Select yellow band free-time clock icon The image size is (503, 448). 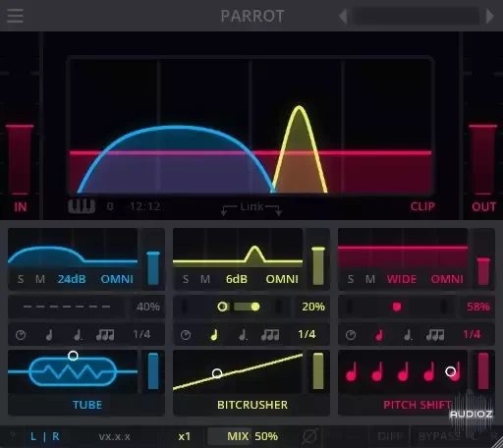[186, 335]
